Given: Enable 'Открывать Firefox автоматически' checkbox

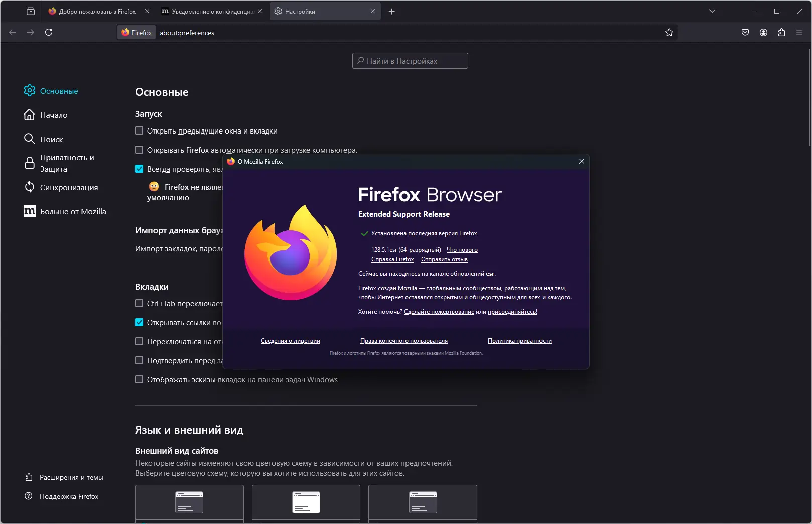Looking at the screenshot, I should pyautogui.click(x=139, y=150).
